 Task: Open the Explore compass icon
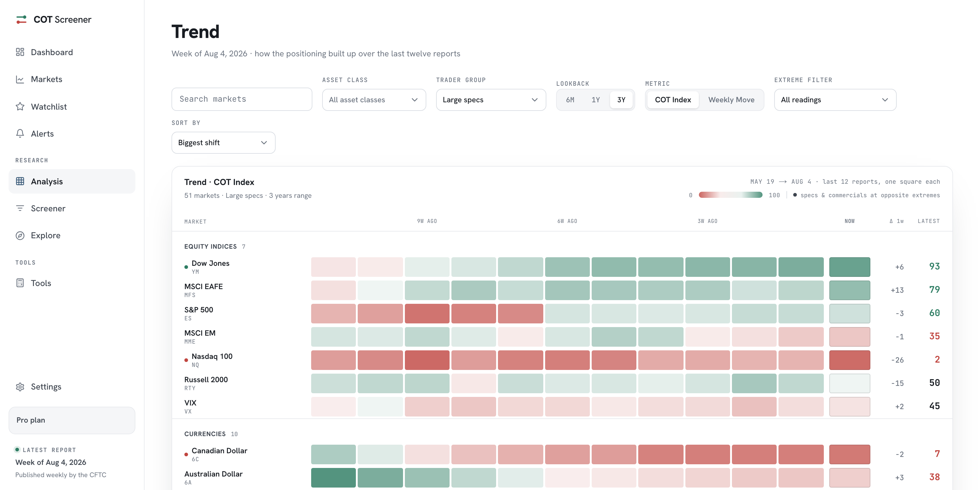(20, 236)
